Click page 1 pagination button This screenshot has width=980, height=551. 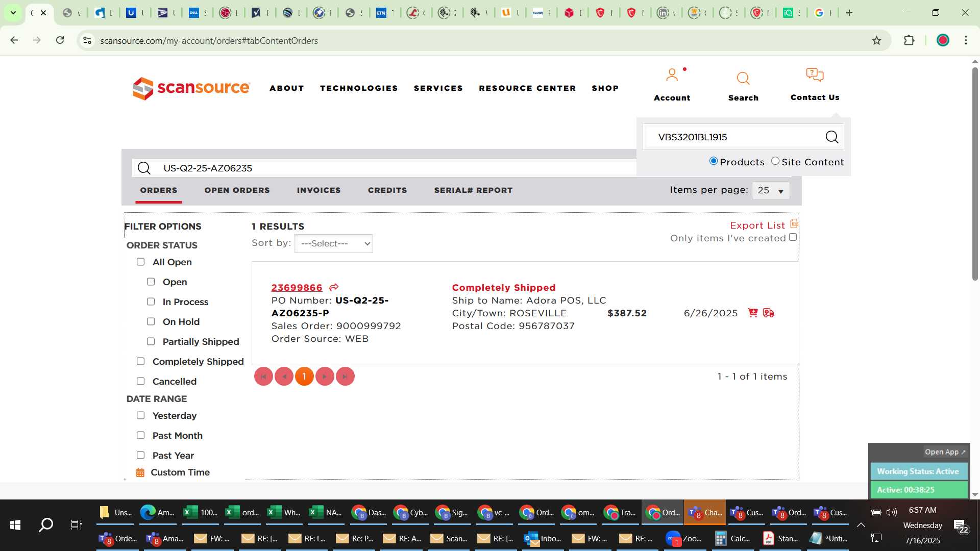tap(304, 377)
